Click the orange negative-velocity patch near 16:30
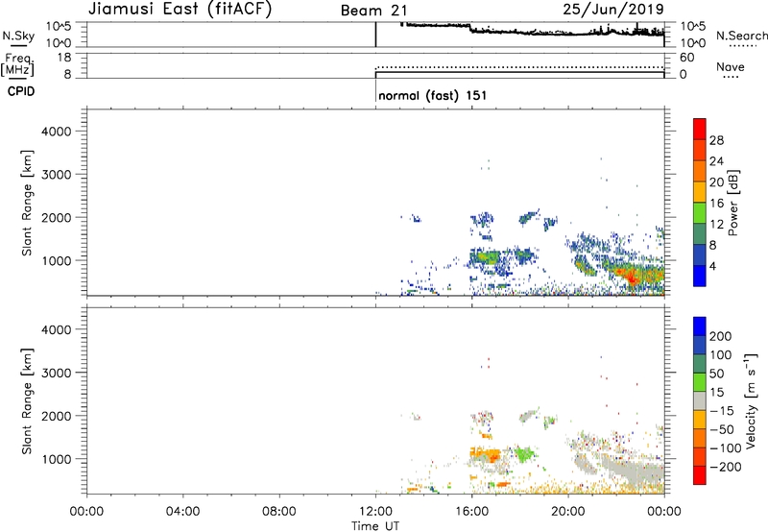This screenshot has width=768, height=532. click(x=488, y=454)
